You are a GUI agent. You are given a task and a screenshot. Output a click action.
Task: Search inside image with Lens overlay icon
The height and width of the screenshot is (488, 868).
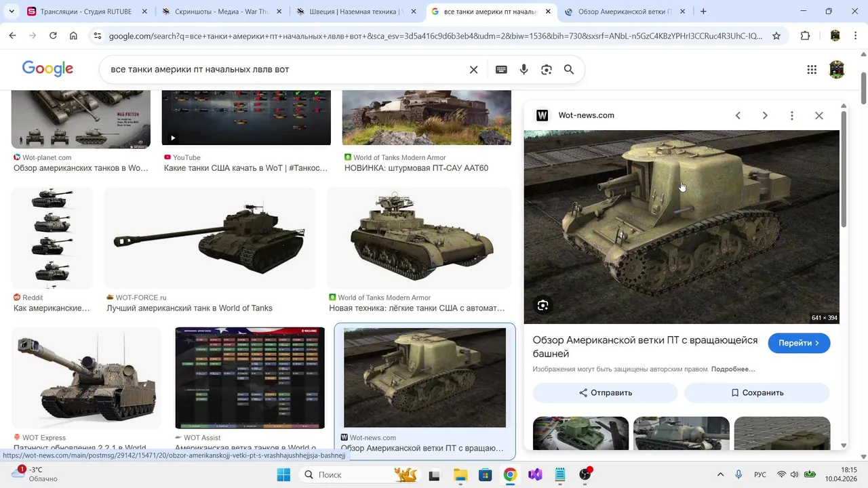(x=542, y=305)
